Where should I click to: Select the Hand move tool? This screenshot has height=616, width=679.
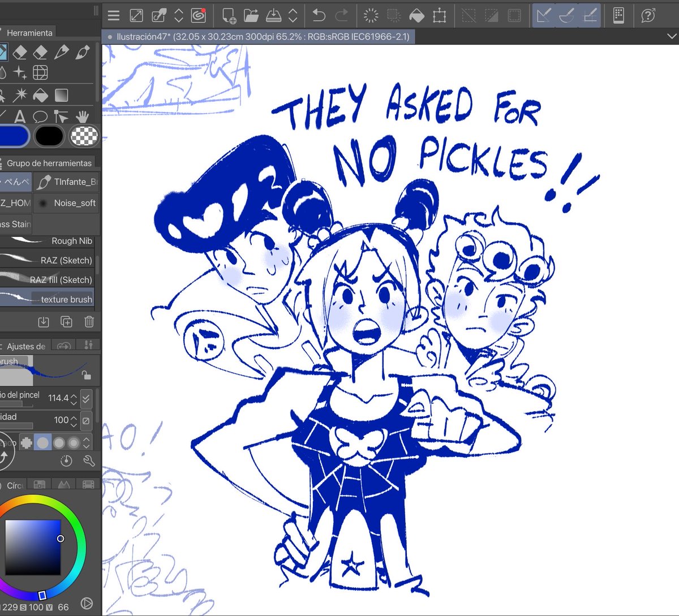[x=83, y=117]
